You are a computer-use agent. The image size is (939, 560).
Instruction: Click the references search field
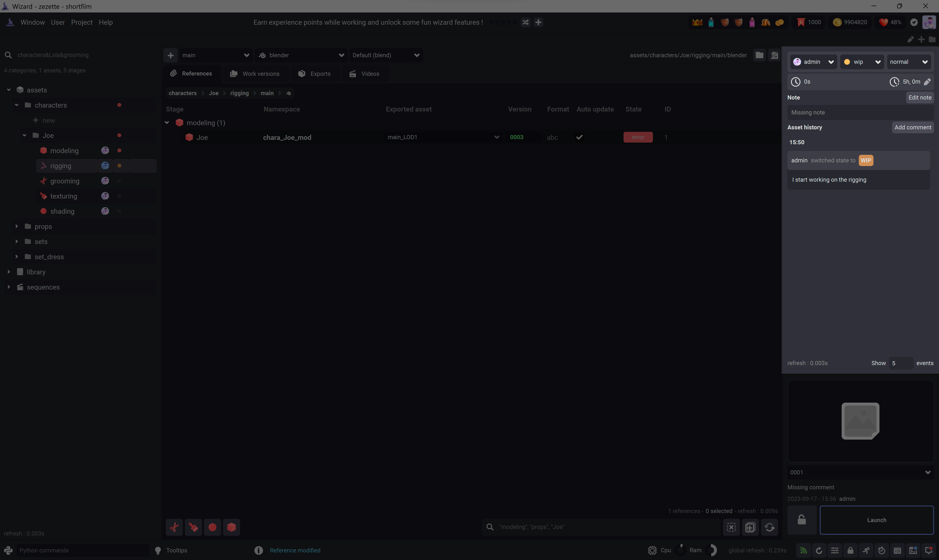[x=601, y=527]
